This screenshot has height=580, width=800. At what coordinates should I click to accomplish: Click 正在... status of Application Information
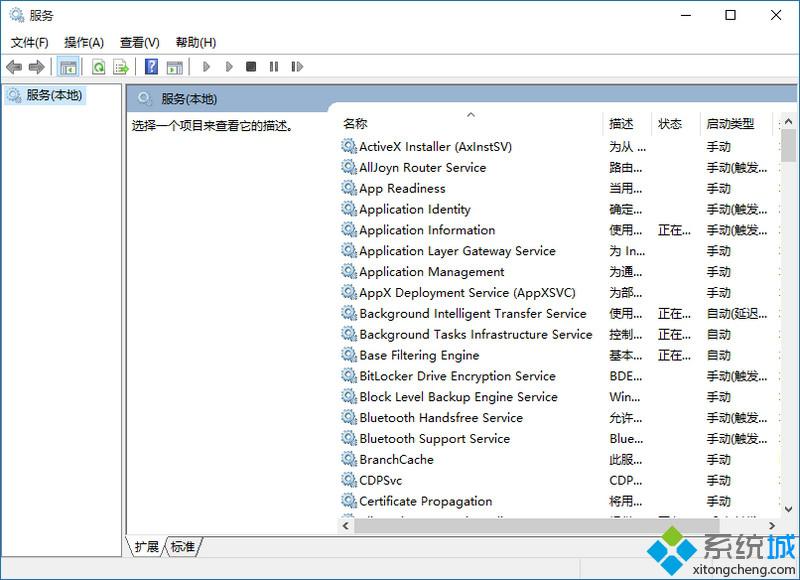click(674, 230)
